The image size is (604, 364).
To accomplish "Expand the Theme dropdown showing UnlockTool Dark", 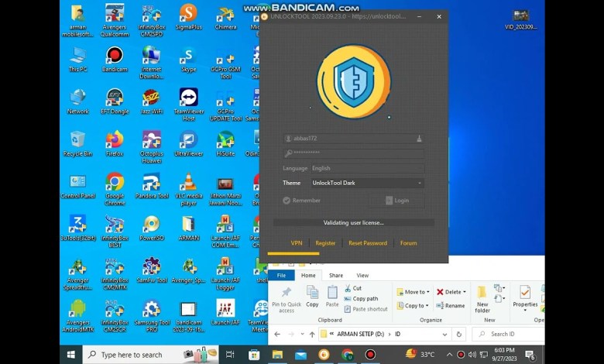I will point(365,183).
